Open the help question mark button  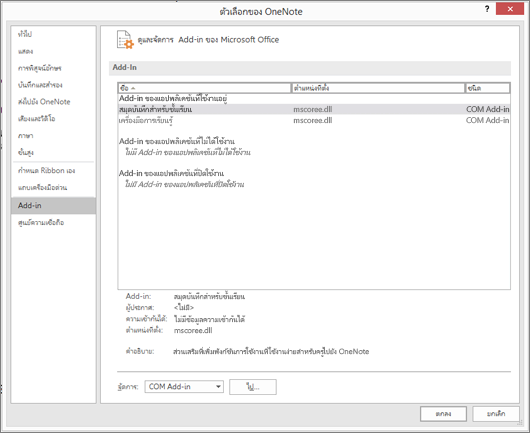coord(487,9)
